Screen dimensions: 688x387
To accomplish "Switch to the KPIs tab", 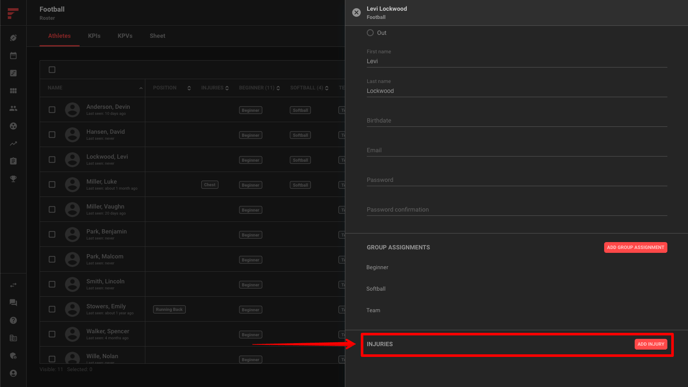I will (94, 36).
